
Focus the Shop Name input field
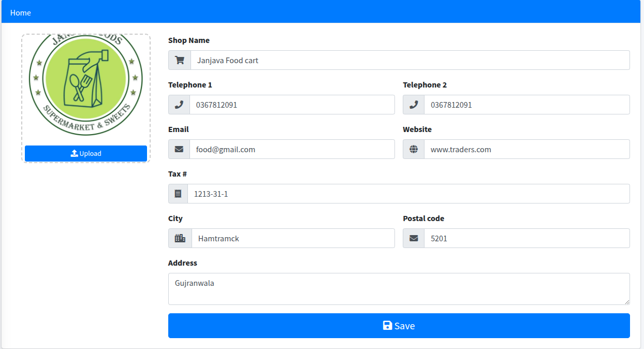409,60
